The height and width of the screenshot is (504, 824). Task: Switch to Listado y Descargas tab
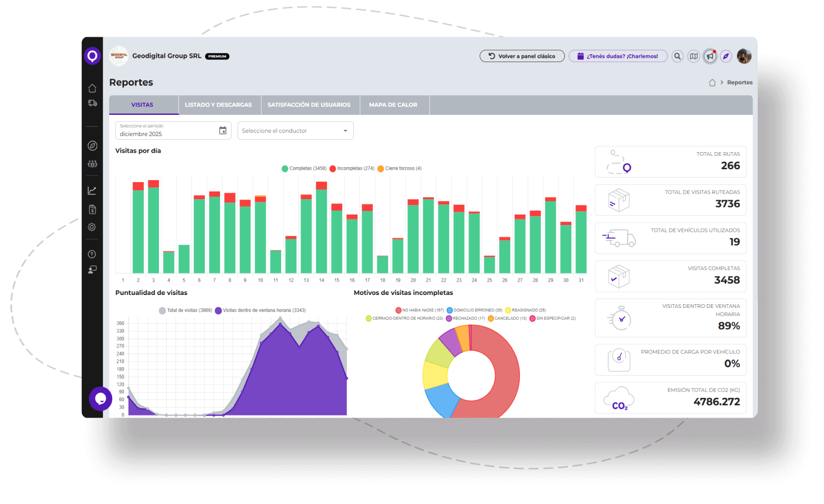coord(219,105)
